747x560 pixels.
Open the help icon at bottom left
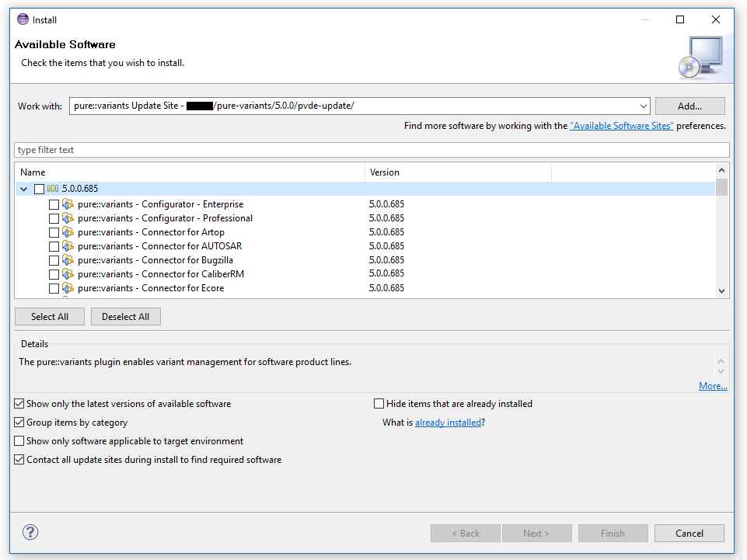point(30,533)
